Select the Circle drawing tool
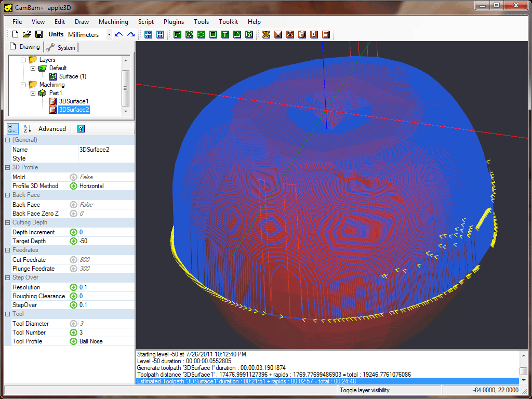 point(189,34)
